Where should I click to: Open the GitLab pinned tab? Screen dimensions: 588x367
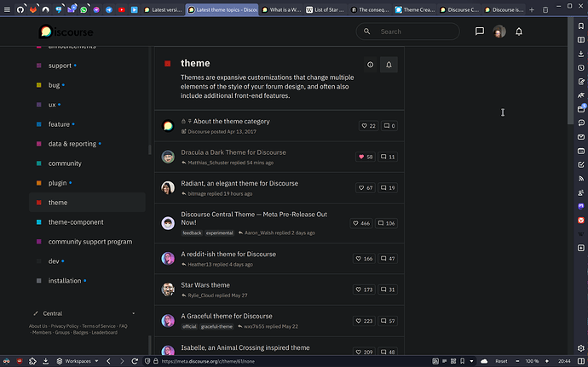coord(33,9)
